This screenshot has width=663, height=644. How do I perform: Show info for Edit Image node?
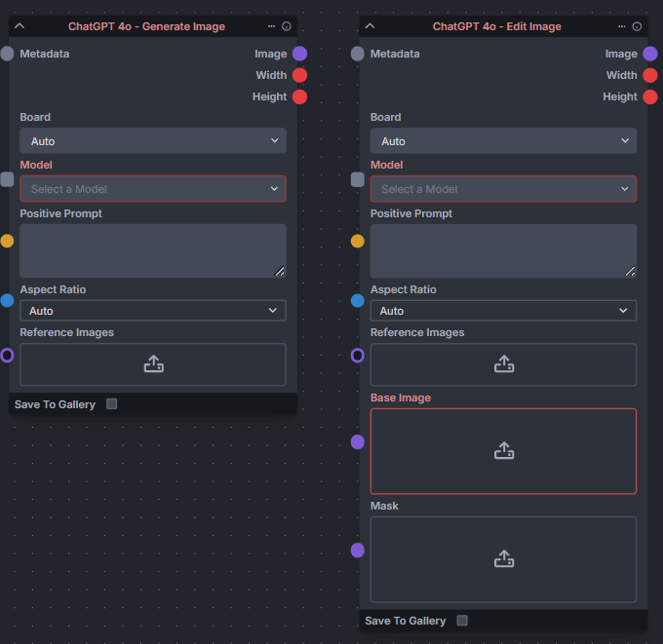pyautogui.click(x=637, y=26)
